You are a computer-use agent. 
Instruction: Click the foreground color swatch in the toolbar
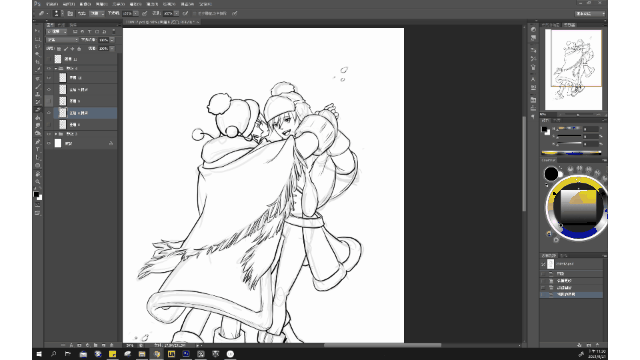36,194
